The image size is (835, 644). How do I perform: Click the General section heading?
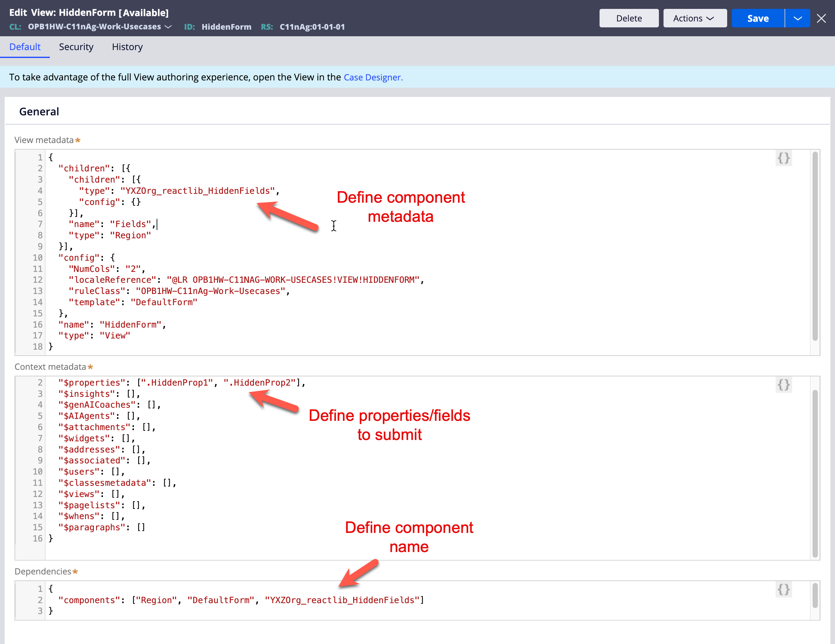coord(39,112)
